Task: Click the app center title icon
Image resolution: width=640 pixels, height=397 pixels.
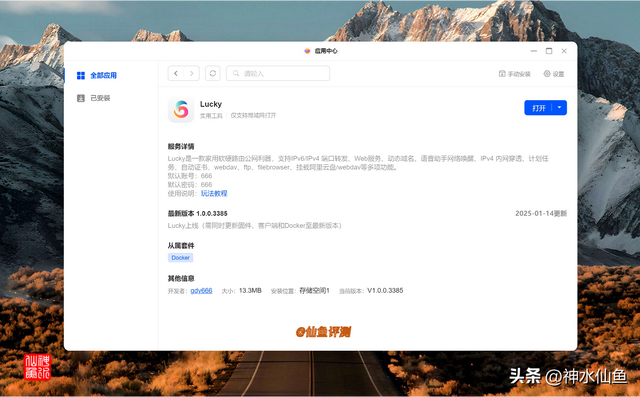Action: [x=307, y=51]
